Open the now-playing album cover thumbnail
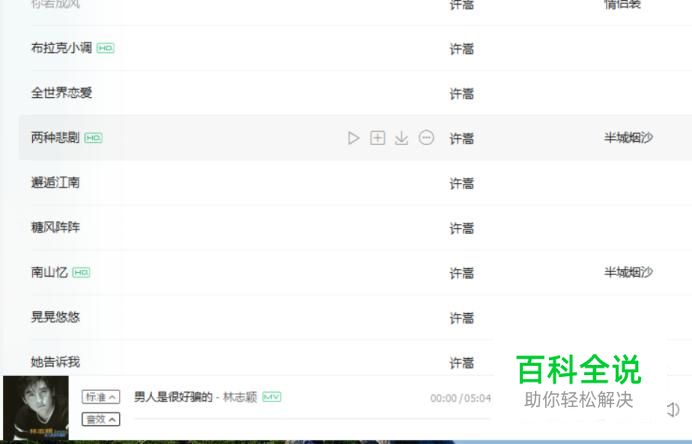Image resolution: width=692 pixels, height=444 pixels. (36, 408)
